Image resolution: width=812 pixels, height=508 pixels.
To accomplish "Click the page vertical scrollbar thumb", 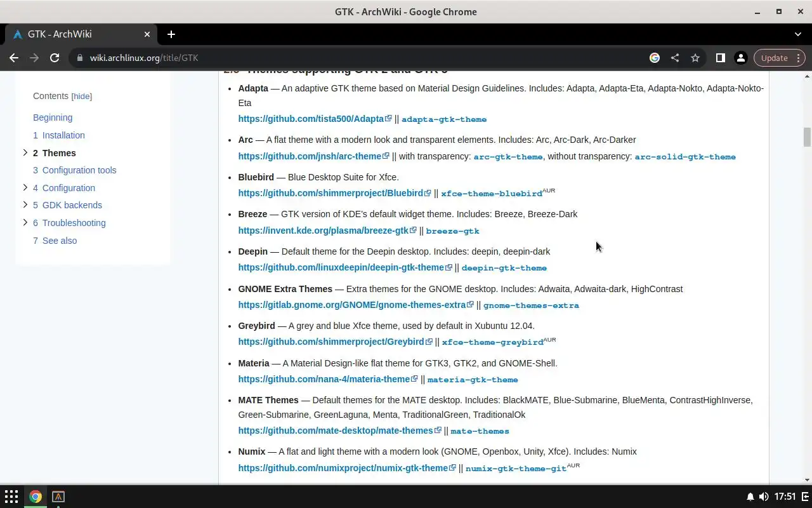I will 807,137.
